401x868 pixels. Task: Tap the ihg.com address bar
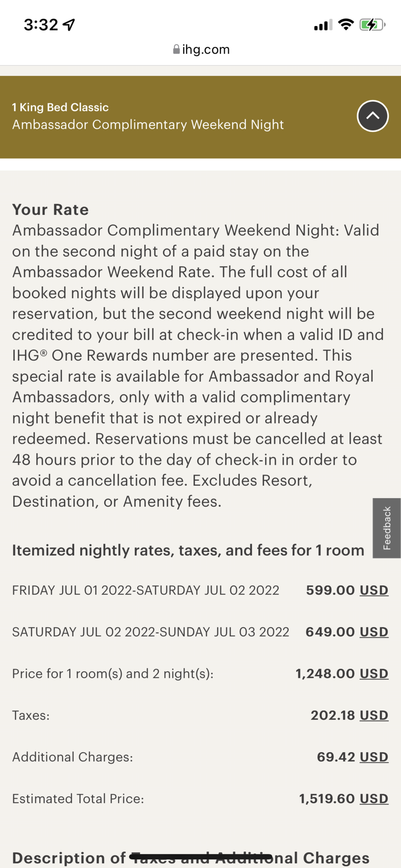[200, 49]
